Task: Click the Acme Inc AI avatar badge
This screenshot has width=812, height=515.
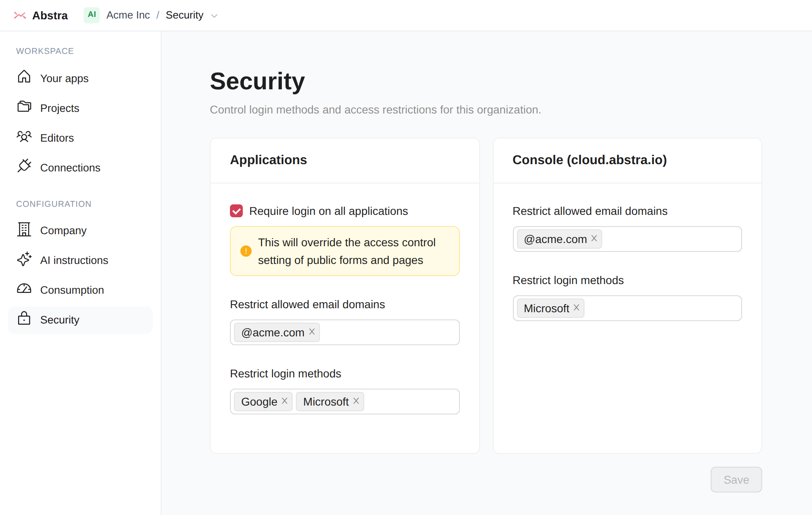Action: tap(92, 15)
